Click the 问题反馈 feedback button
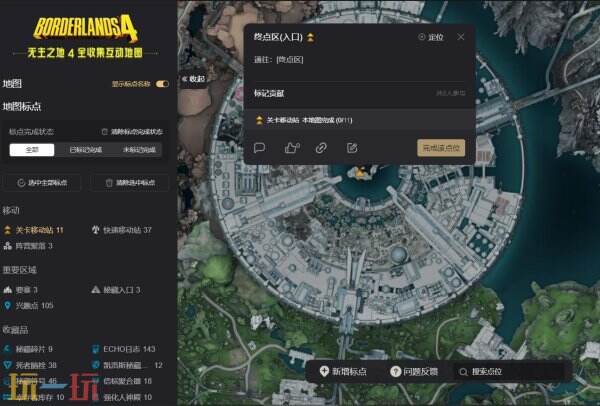600x406 pixels. (x=414, y=372)
